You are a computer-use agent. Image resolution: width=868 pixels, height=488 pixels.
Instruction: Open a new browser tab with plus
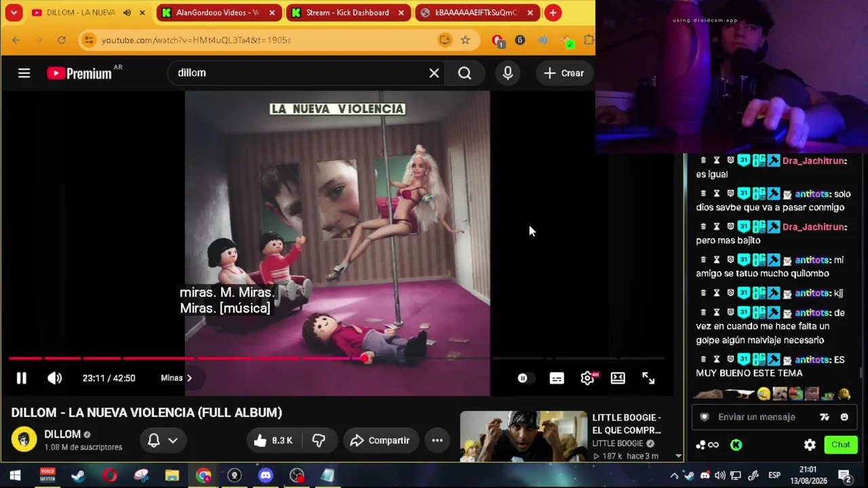(x=553, y=13)
